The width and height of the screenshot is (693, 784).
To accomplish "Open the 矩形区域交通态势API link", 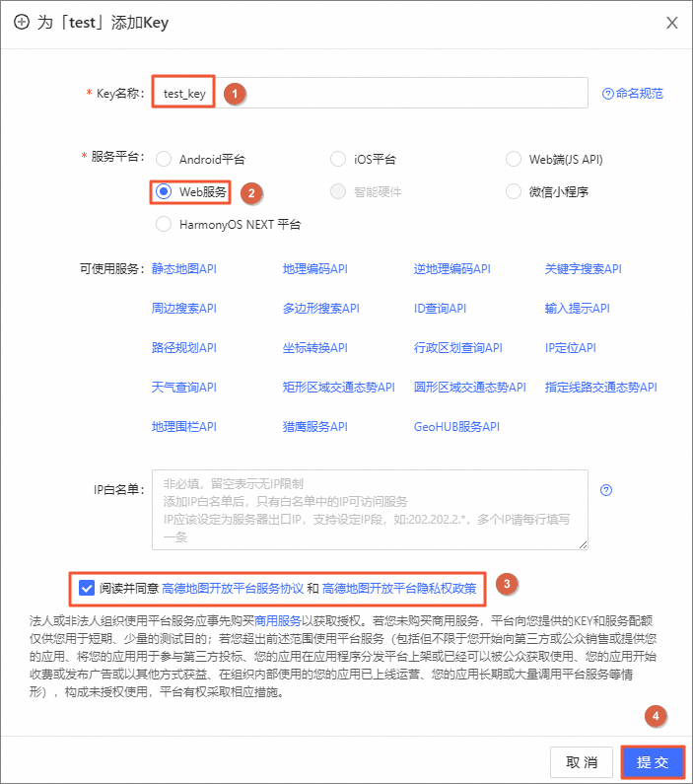I will pyautogui.click(x=338, y=388).
